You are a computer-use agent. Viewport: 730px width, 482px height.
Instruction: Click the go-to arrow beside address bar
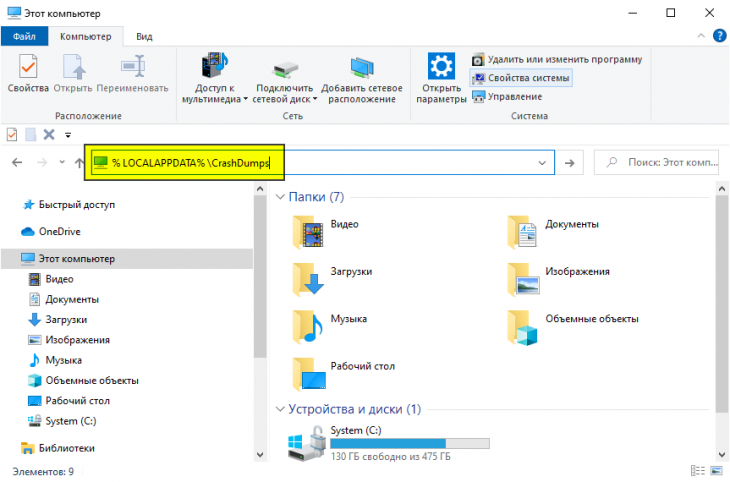(x=569, y=163)
